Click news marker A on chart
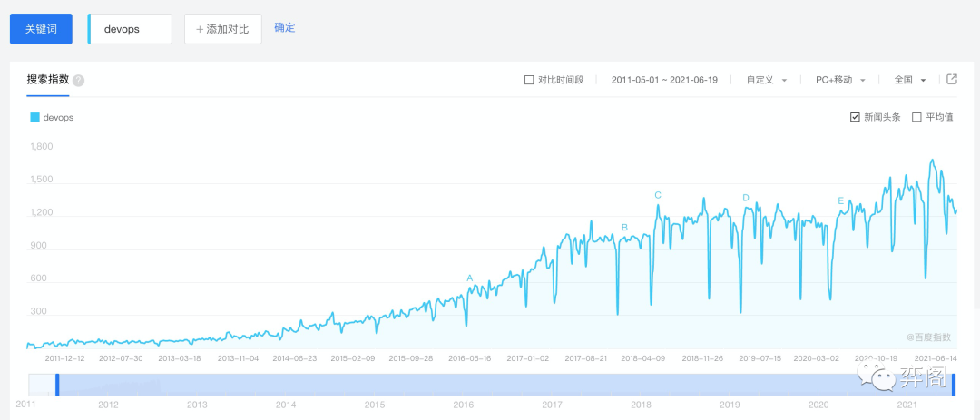Viewport: 980px width, 420px height. tap(470, 278)
